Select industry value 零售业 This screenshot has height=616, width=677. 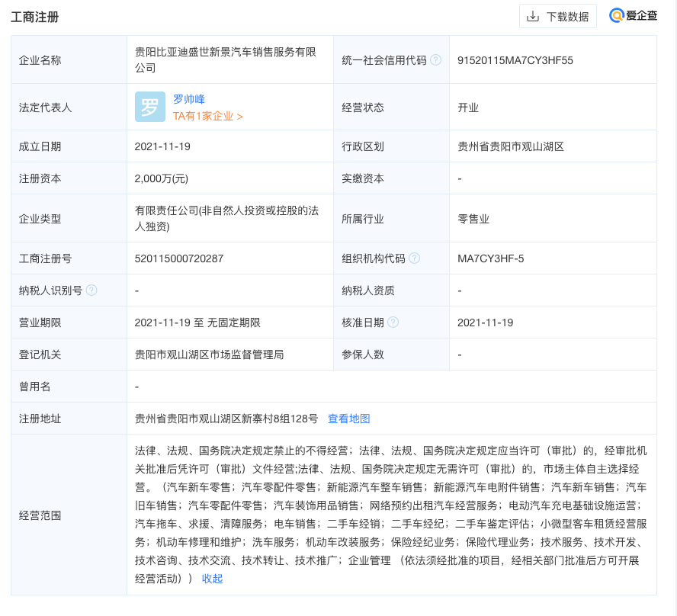click(x=473, y=219)
